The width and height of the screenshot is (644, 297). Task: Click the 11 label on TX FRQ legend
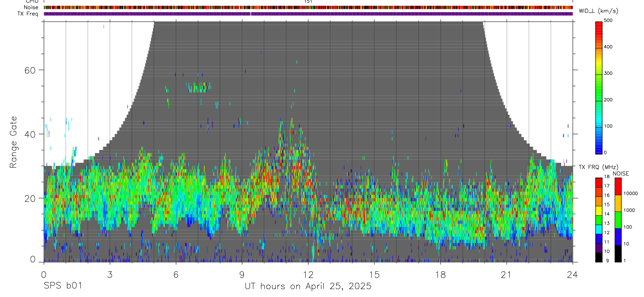[x=607, y=241]
